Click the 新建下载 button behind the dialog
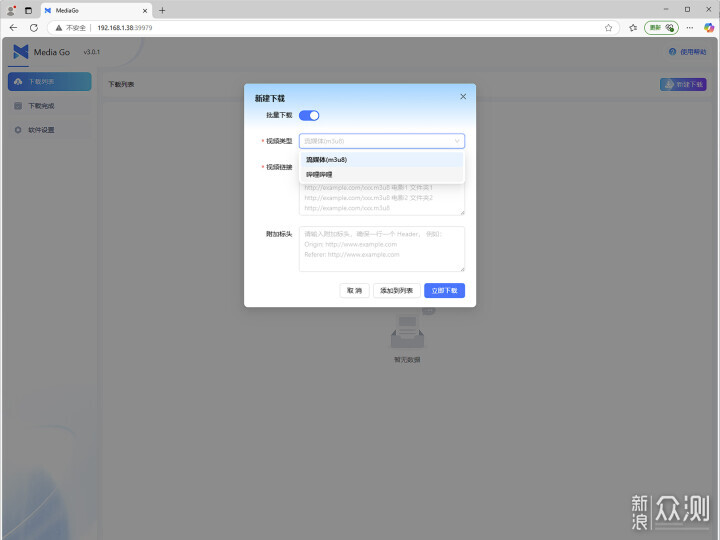Screen dimensions: 720x540 (x=683, y=84)
